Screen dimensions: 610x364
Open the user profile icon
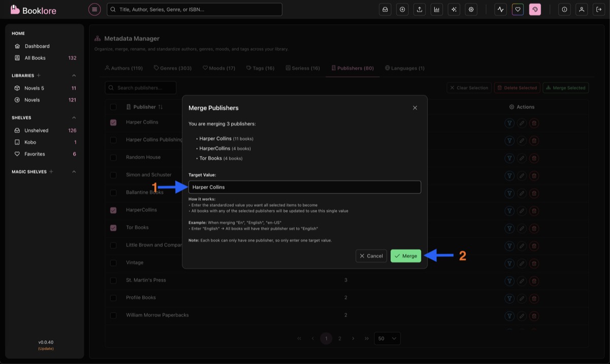tap(582, 9)
